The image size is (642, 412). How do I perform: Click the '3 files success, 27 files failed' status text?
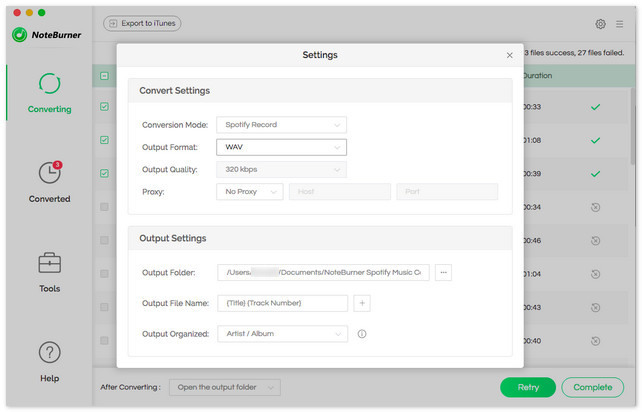[x=574, y=53]
